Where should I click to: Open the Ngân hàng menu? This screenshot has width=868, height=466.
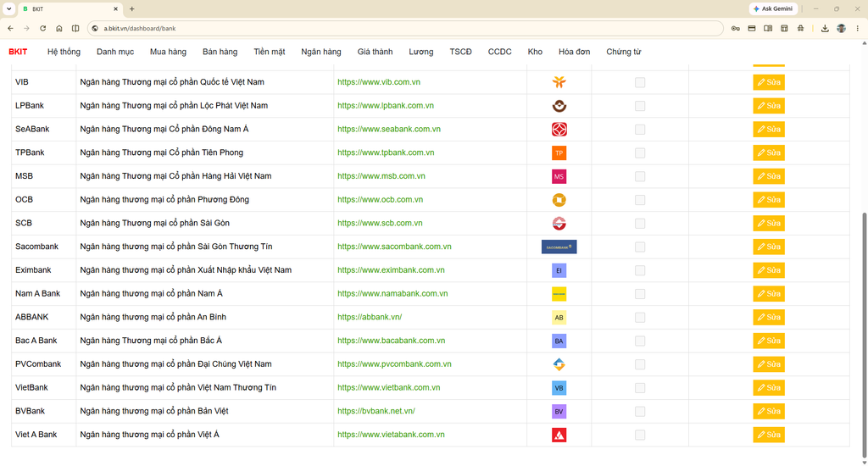(x=321, y=52)
